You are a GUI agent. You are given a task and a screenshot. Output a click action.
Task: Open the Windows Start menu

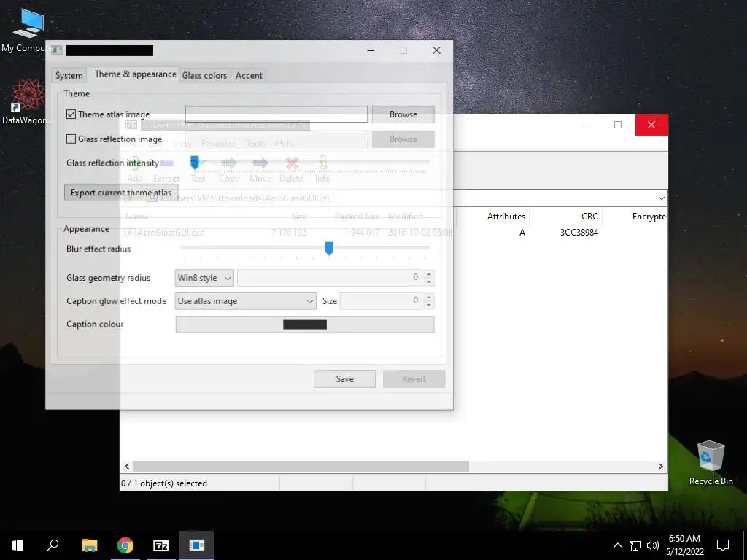18,545
